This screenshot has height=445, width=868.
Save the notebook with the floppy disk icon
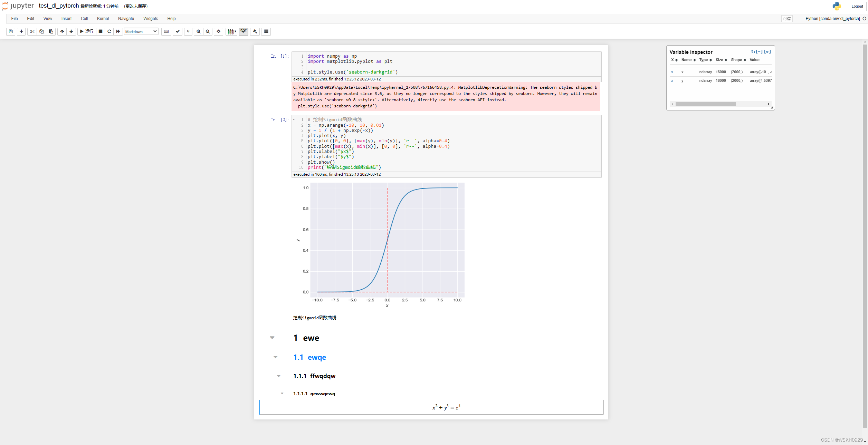click(x=11, y=31)
